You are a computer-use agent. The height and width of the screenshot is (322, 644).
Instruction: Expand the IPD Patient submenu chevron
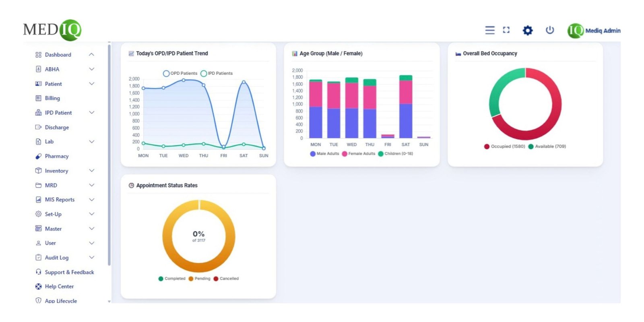tap(91, 113)
